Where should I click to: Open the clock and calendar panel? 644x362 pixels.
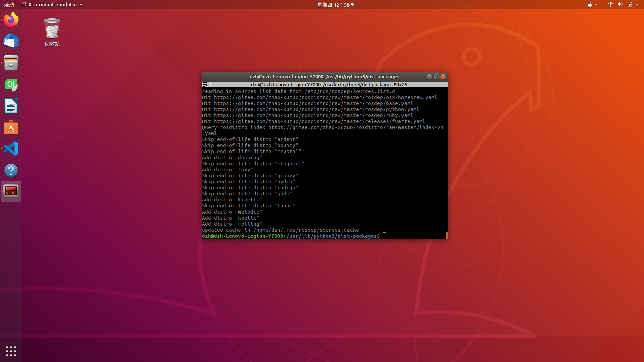(x=335, y=5)
